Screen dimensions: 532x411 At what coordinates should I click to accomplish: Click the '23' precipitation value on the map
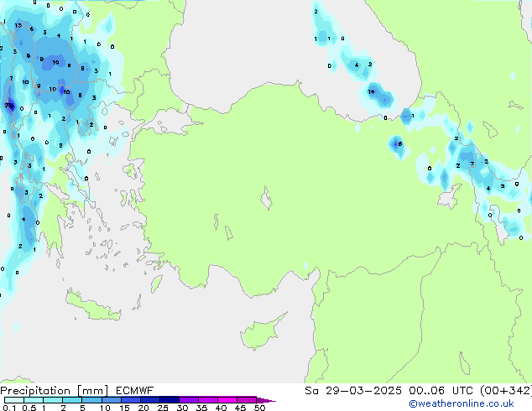point(8,106)
